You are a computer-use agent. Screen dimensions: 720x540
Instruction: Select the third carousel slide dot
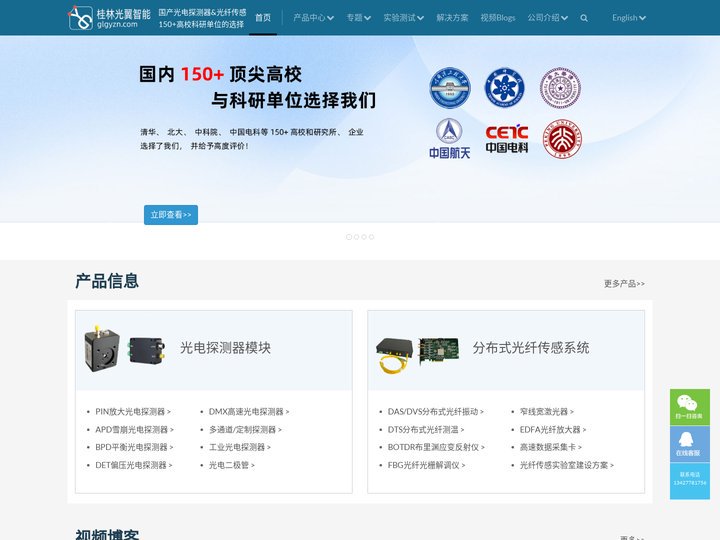pos(364,237)
